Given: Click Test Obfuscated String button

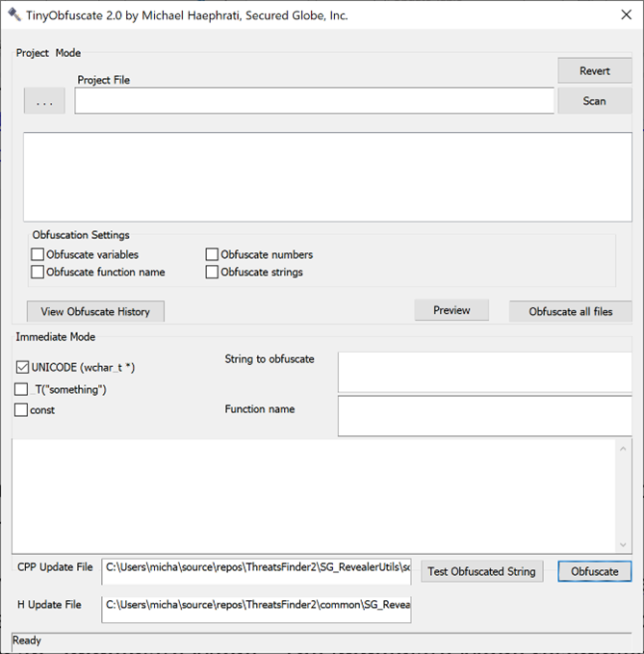Looking at the screenshot, I should pos(482,571).
